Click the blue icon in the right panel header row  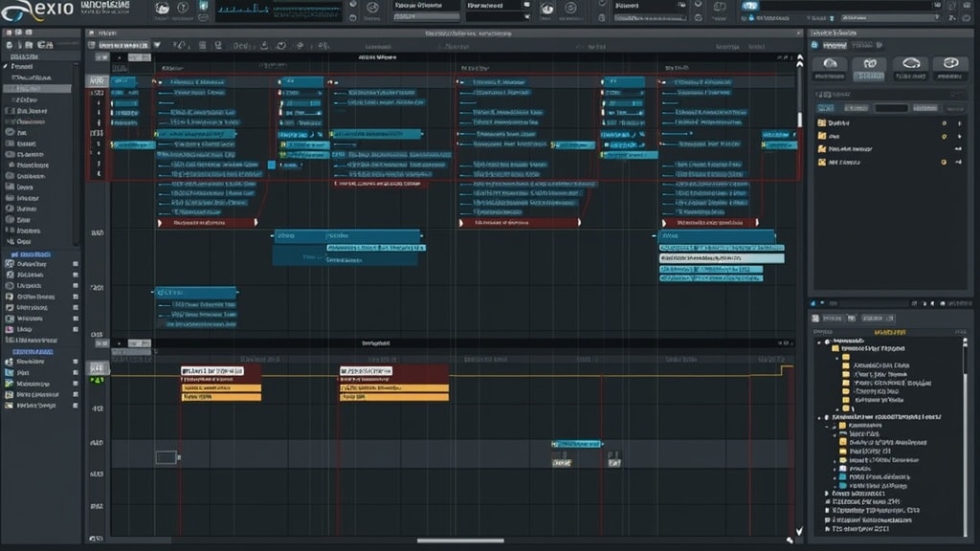pyautogui.click(x=814, y=45)
